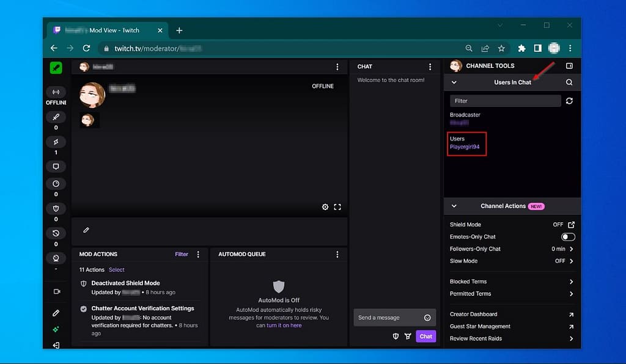This screenshot has height=364, width=626.
Task: Click the clock timeout count icon
Action: [x=56, y=184]
